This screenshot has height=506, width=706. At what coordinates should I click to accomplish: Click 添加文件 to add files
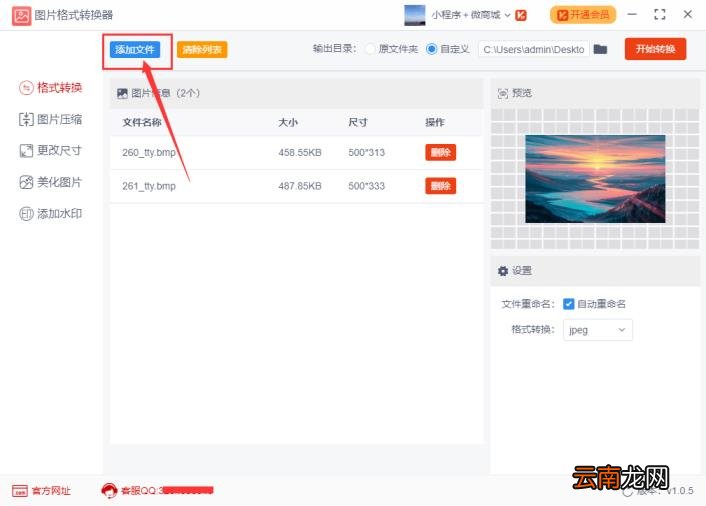135,50
